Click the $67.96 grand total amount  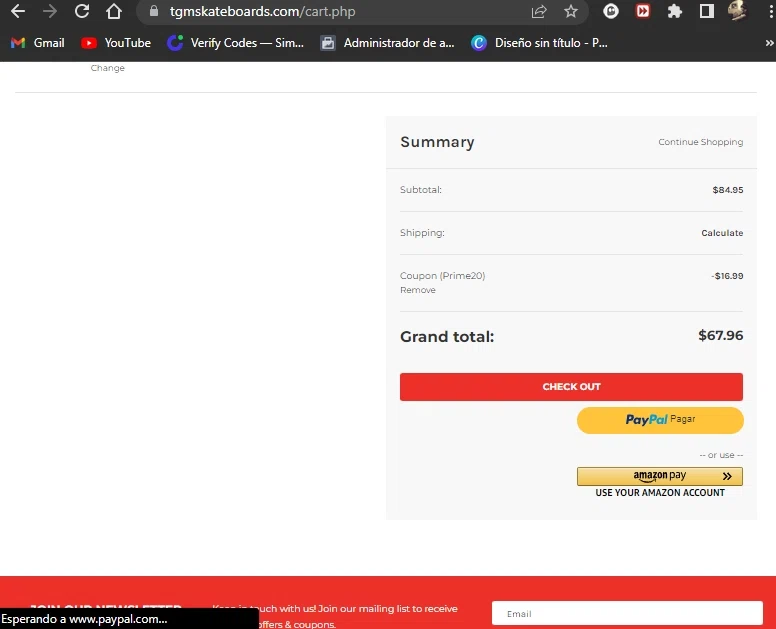[721, 336]
